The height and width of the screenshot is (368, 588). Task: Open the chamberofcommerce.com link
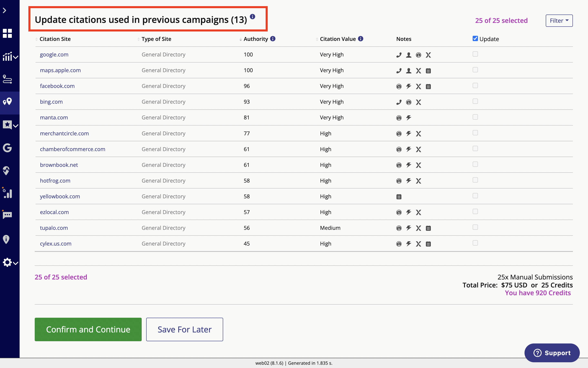[x=73, y=149]
